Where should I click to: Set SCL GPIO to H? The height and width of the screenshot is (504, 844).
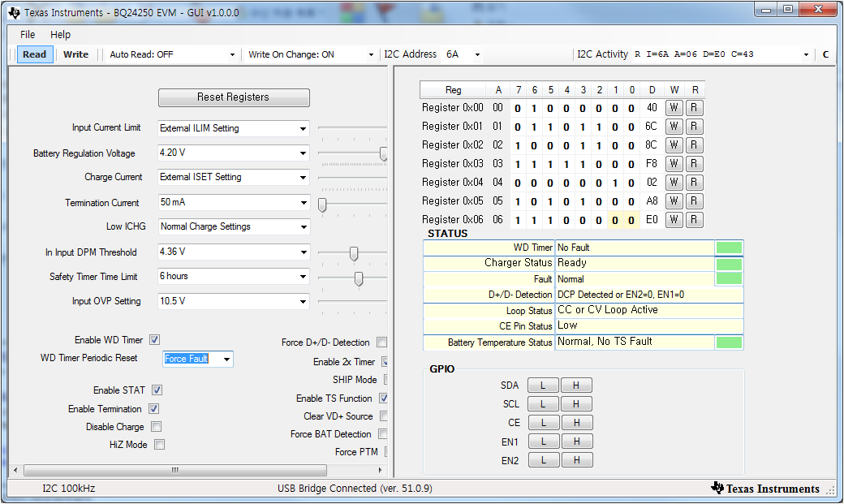576,404
